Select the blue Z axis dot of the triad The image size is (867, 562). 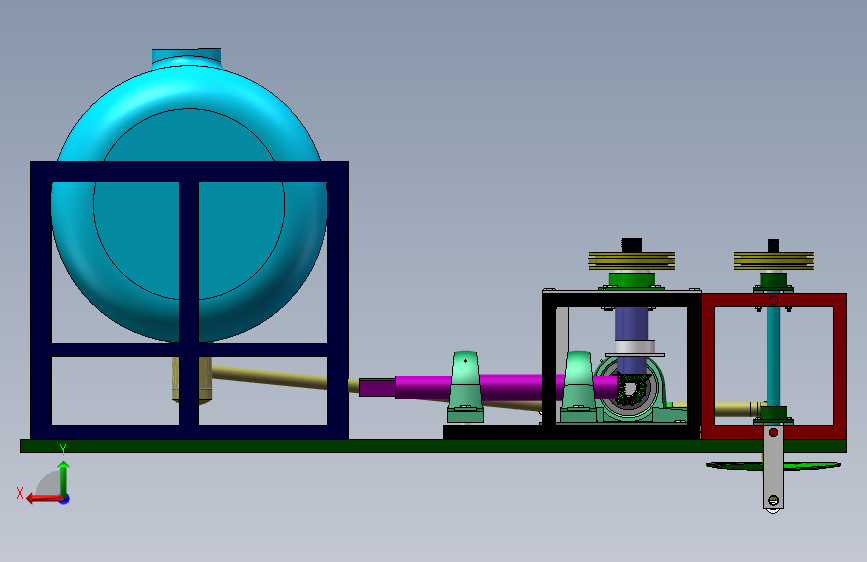coord(65,499)
